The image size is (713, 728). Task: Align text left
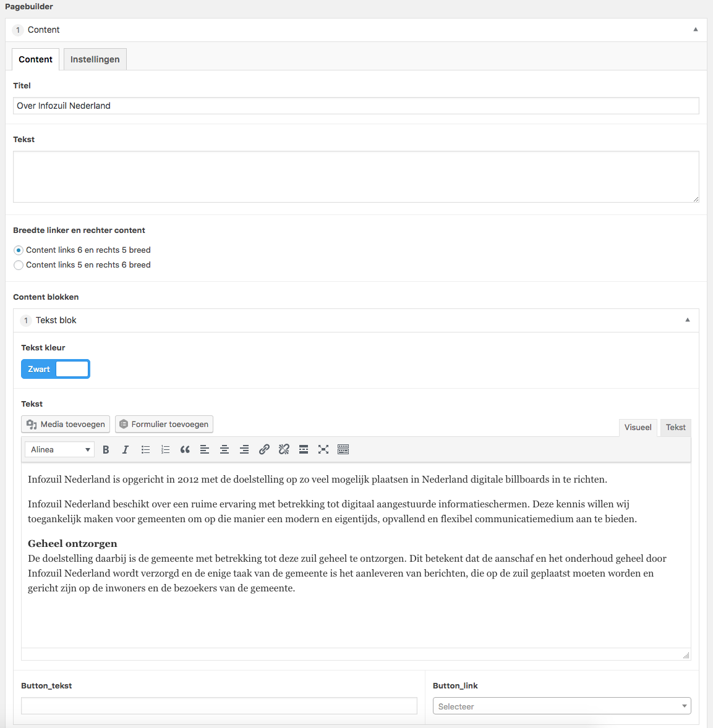click(x=205, y=449)
